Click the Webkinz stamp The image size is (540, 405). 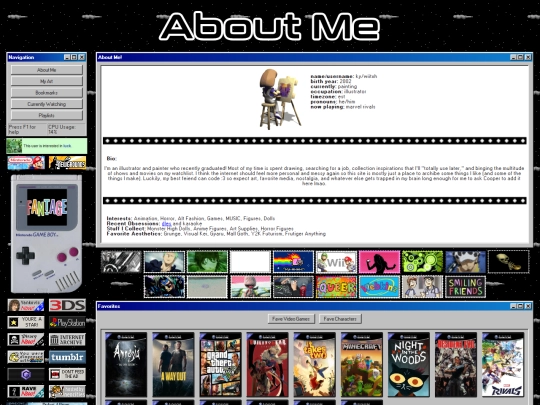click(x=380, y=287)
